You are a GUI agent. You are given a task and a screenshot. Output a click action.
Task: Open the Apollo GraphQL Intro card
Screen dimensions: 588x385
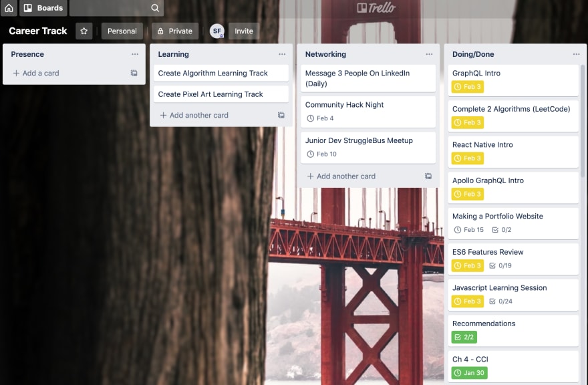513,188
